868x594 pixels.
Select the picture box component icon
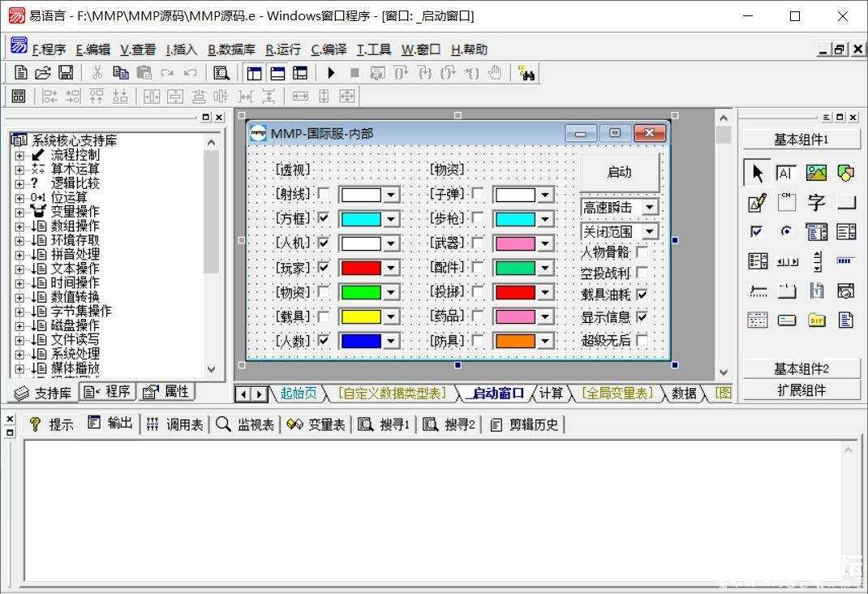point(816,173)
